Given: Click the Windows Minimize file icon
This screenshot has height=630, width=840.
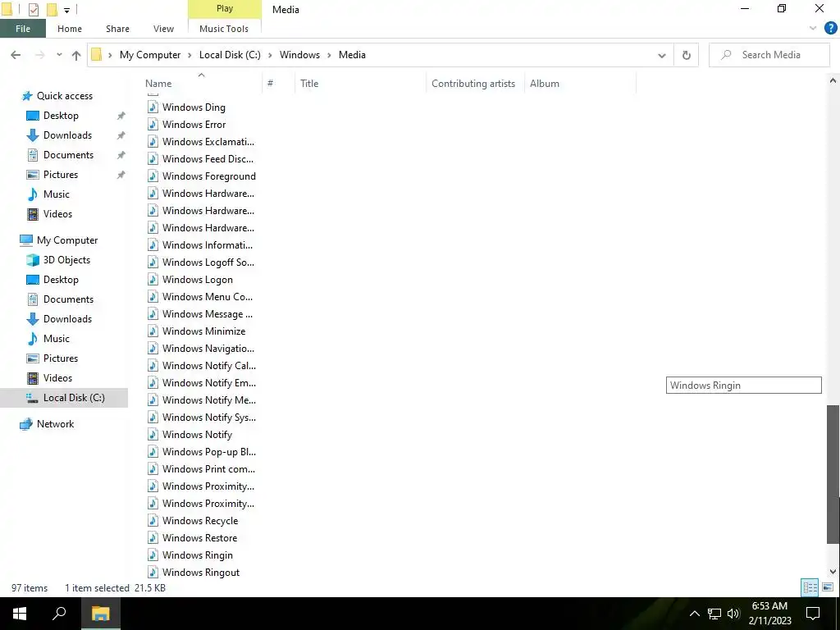Looking at the screenshot, I should click(x=153, y=331).
